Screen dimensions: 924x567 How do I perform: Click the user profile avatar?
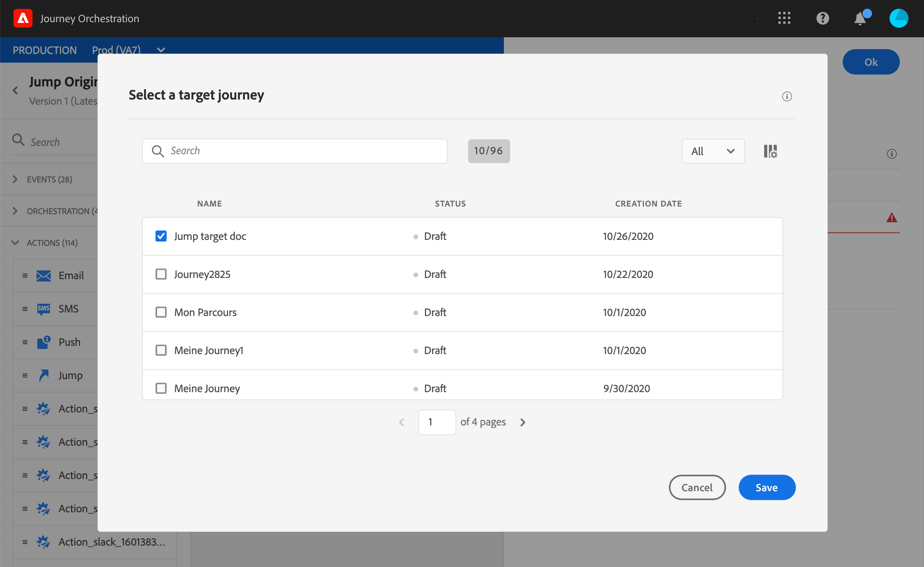899,18
